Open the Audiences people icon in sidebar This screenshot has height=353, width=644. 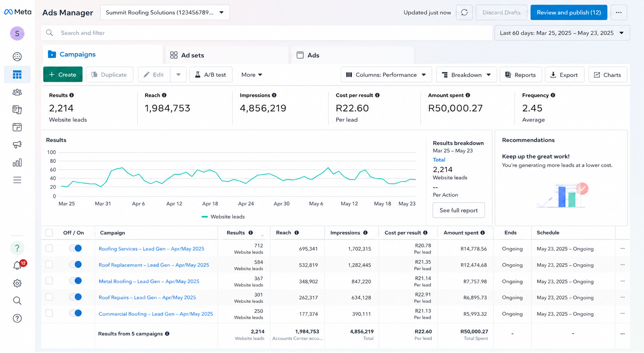point(17,92)
